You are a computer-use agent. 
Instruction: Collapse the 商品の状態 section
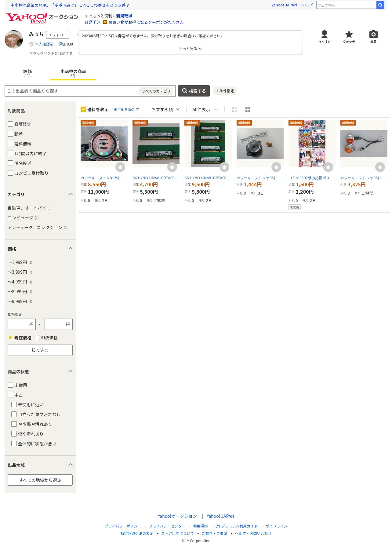tap(71, 371)
